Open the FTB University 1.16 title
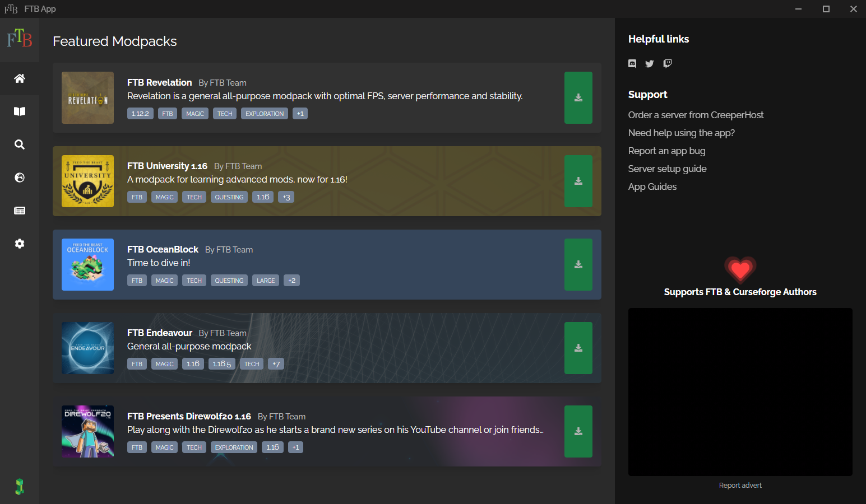This screenshot has width=866, height=504. click(x=167, y=166)
